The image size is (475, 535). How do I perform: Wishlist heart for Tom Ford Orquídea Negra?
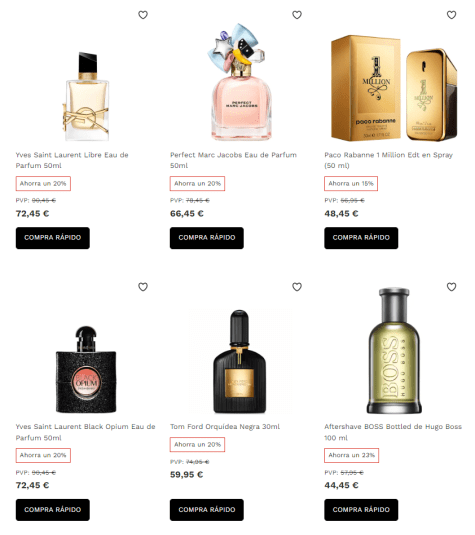click(x=297, y=287)
